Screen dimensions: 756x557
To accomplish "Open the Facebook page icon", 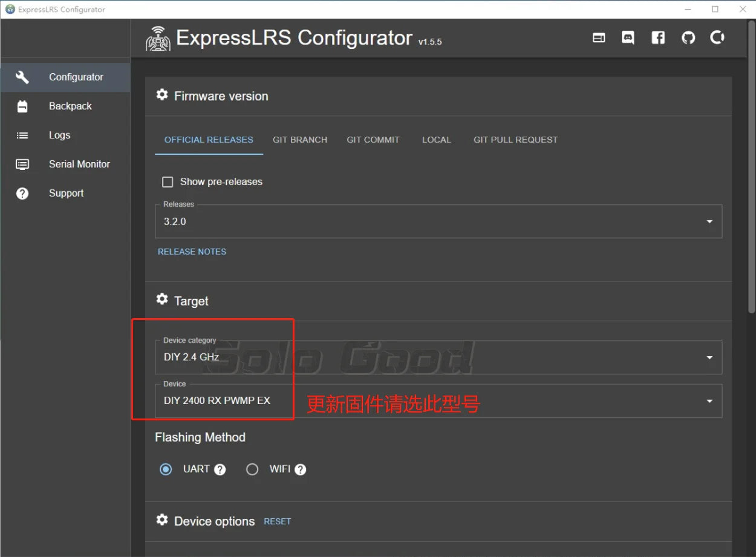I will 658,38.
